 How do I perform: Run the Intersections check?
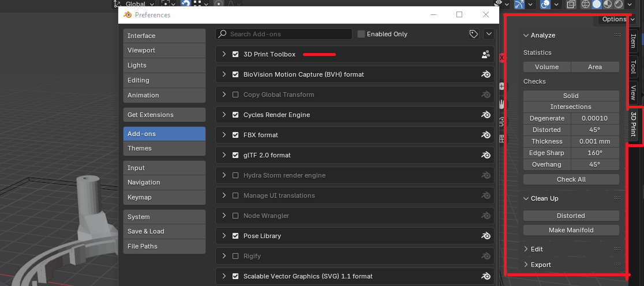[x=571, y=107]
